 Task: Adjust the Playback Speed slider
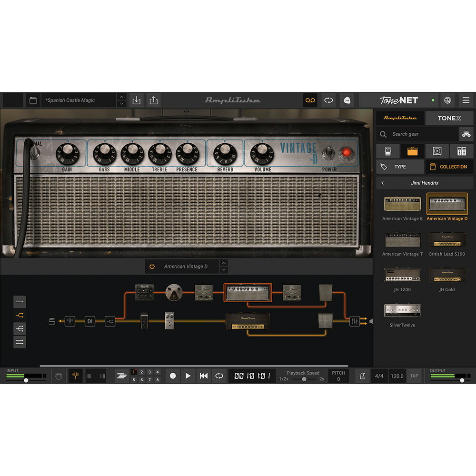tap(304, 379)
